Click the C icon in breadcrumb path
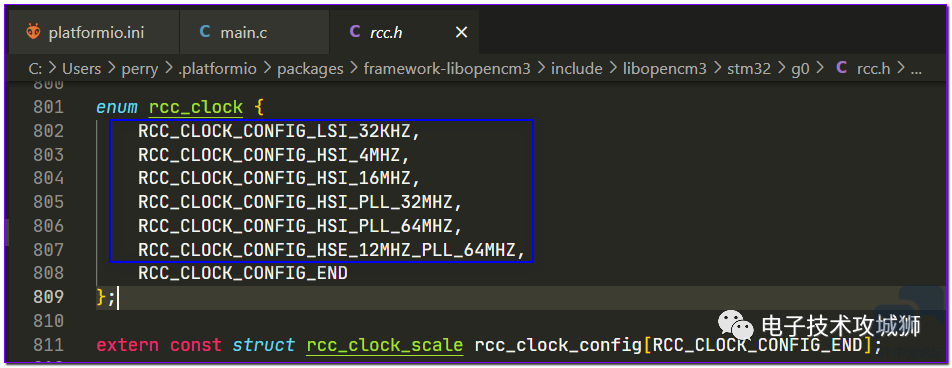952x368 pixels. (841, 68)
